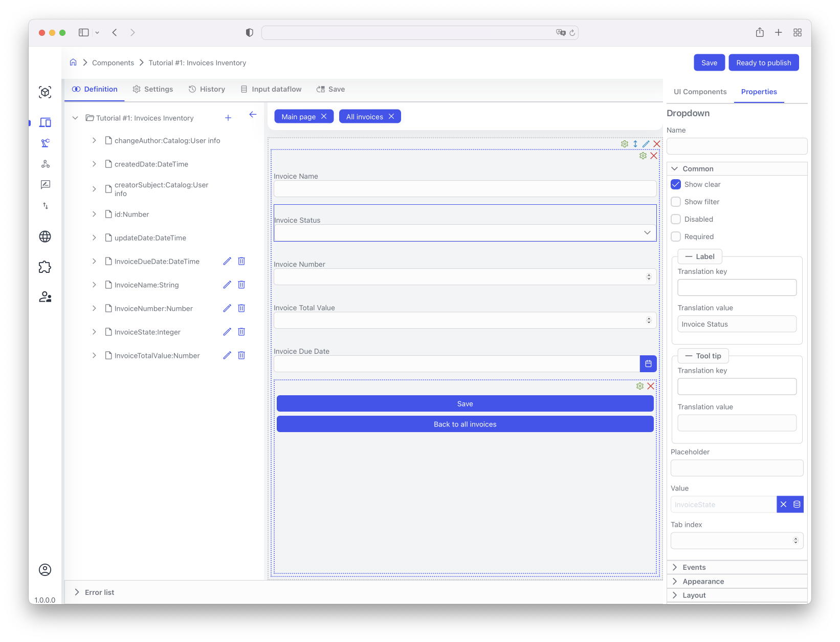Viewport: 840px width, 642px height.
Task: Open the calendar picker for Invoice Due Date
Action: tap(648, 363)
